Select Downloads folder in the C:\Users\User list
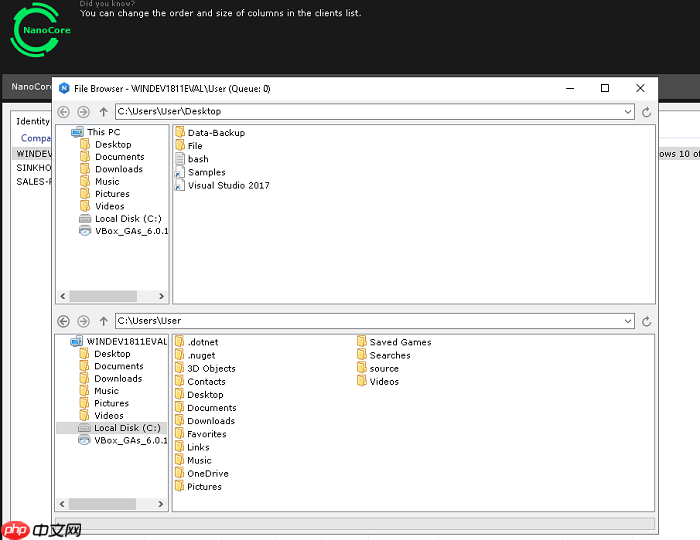 pos(204,421)
